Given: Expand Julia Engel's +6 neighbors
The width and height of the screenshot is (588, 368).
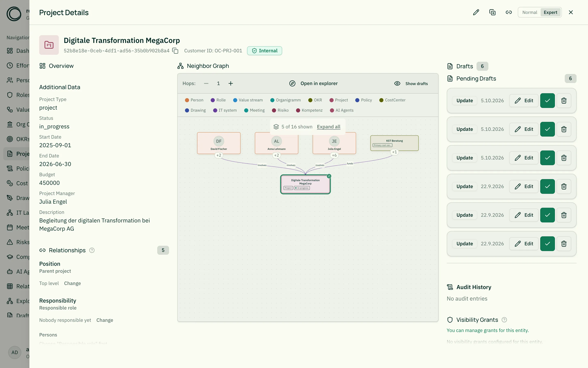Looking at the screenshot, I should coord(334,155).
